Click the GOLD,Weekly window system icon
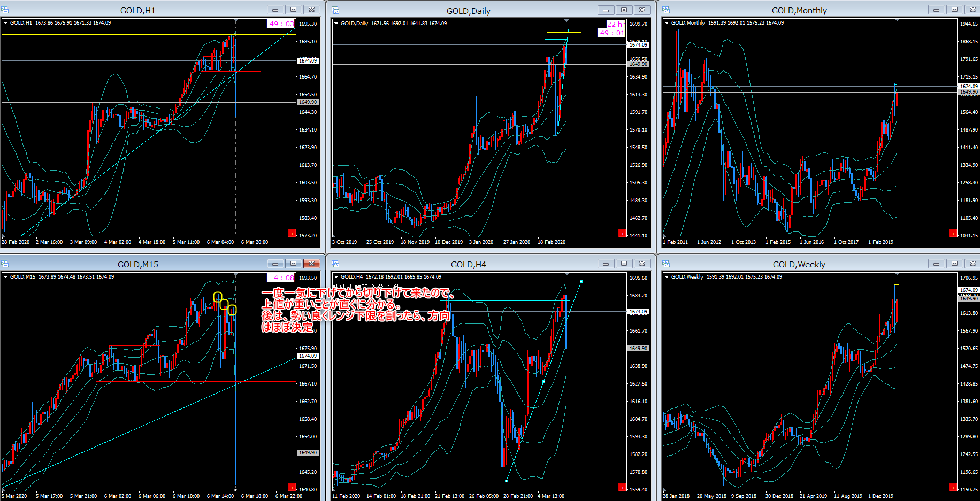The width and height of the screenshot is (980, 501). (666, 264)
